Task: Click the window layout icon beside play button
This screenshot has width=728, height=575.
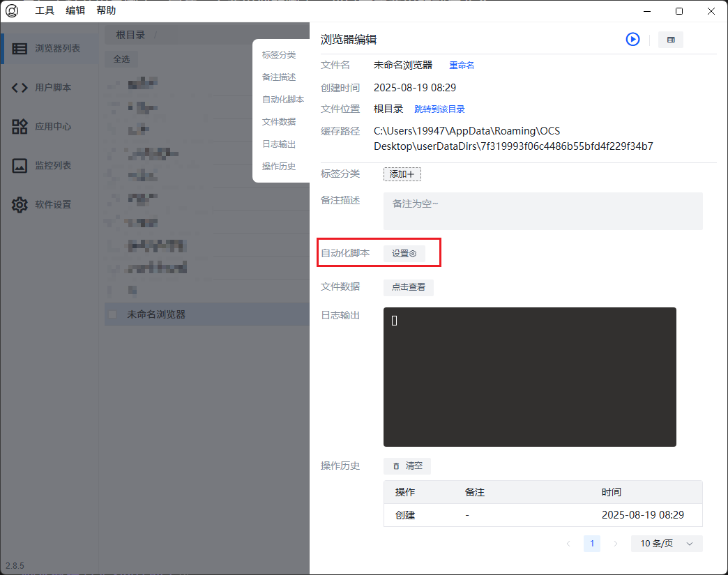Action: point(671,40)
